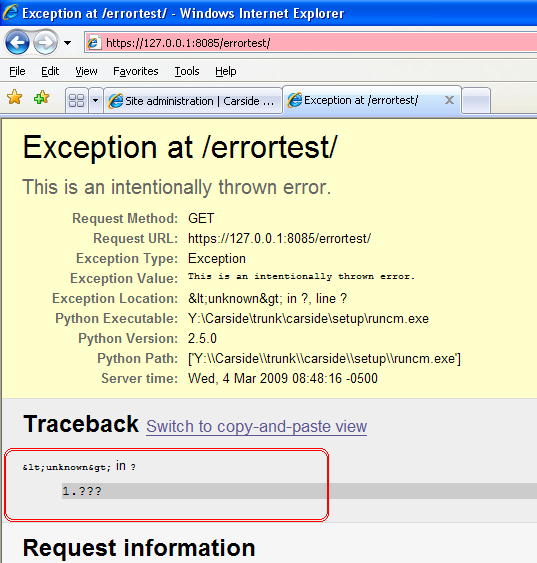Screen dimensions: 537x563
Task: Switch to Site administration Carside tab
Action: 193,101
